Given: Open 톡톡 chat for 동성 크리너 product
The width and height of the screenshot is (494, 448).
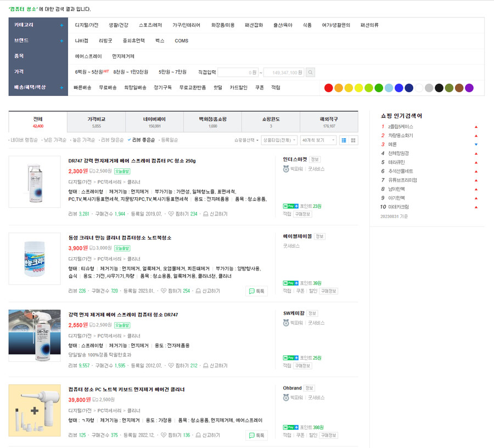Looking at the screenshot, I should (256, 291).
